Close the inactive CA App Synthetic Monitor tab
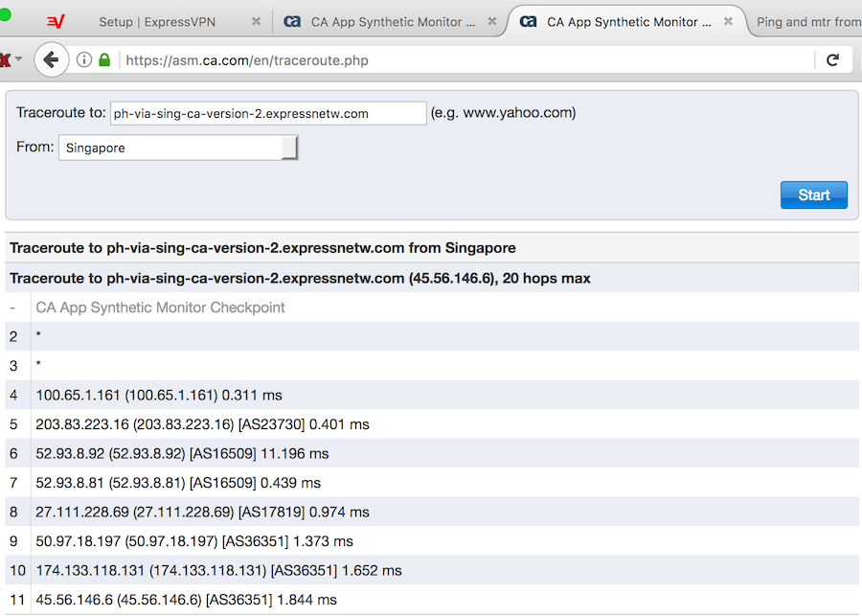Image resolution: width=862 pixels, height=616 pixels. tap(492, 21)
